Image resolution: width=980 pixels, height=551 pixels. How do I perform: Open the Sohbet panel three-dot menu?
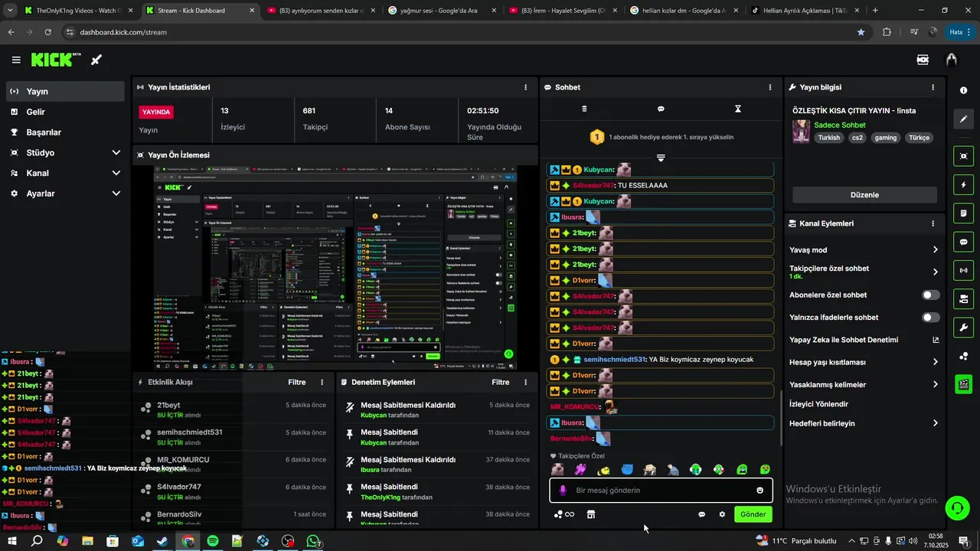[x=770, y=87]
